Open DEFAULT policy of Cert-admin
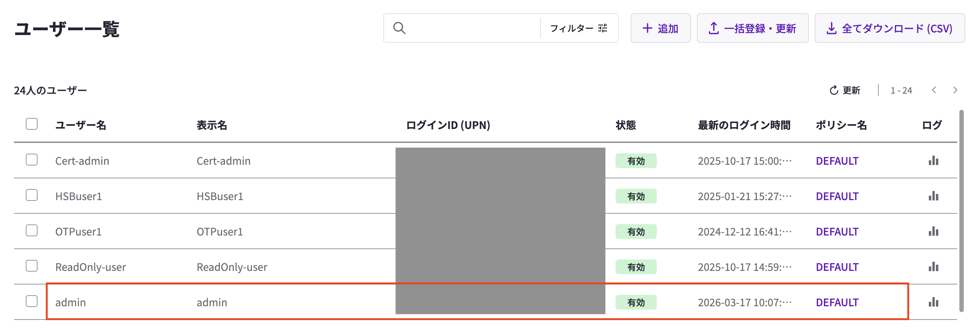 837,161
